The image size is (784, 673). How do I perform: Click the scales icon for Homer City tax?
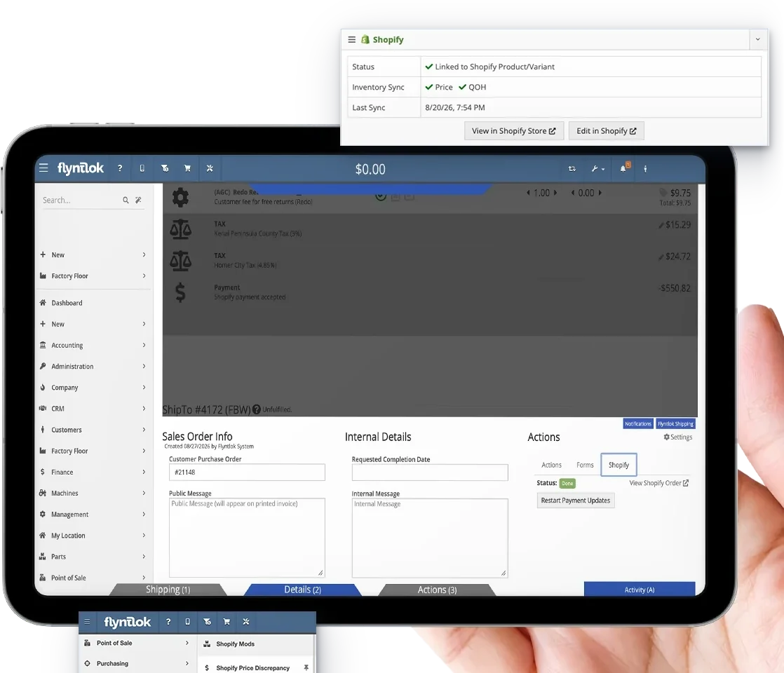(x=180, y=261)
